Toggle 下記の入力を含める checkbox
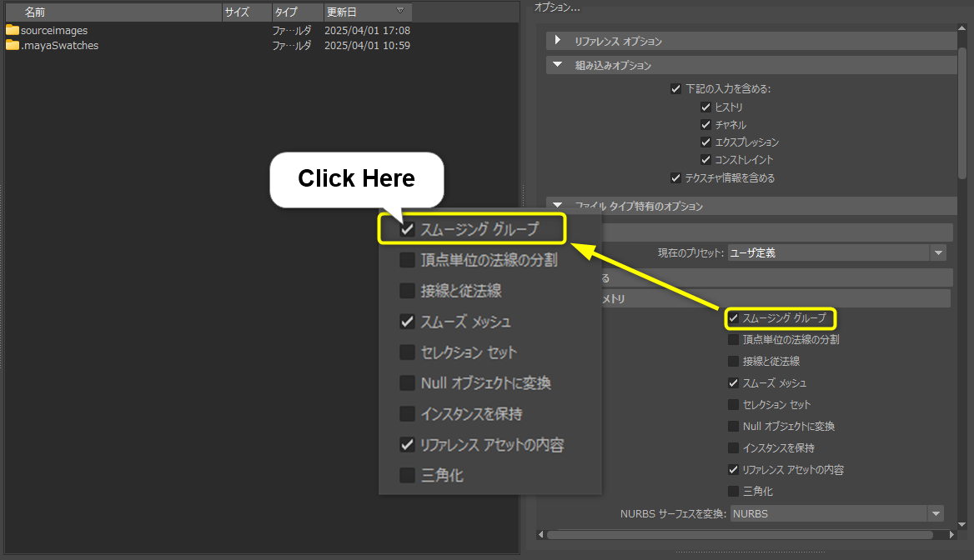 (675, 89)
